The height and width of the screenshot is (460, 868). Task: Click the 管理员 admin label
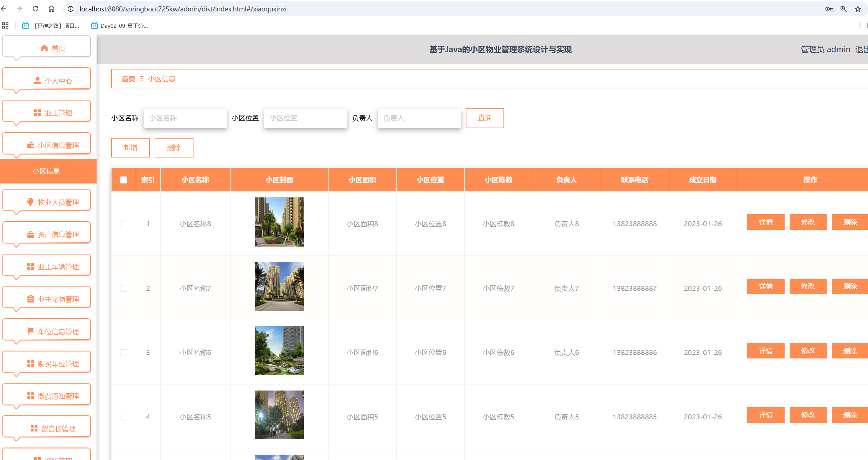pyautogui.click(x=826, y=49)
